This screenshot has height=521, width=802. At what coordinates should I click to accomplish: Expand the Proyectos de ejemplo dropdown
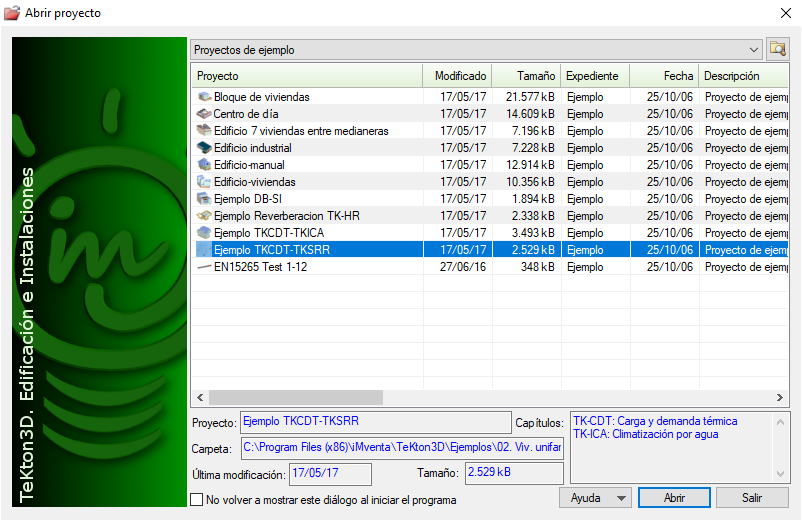click(753, 50)
